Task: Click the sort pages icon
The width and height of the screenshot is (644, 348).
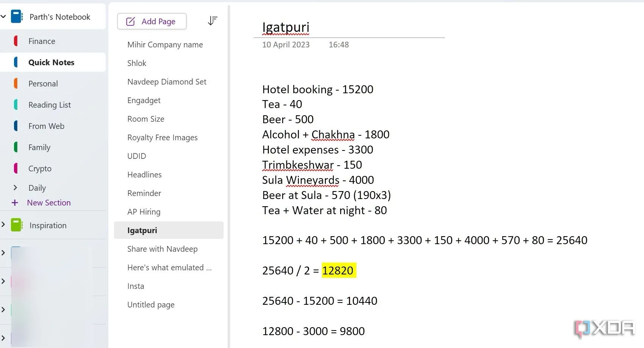Action: coord(213,21)
